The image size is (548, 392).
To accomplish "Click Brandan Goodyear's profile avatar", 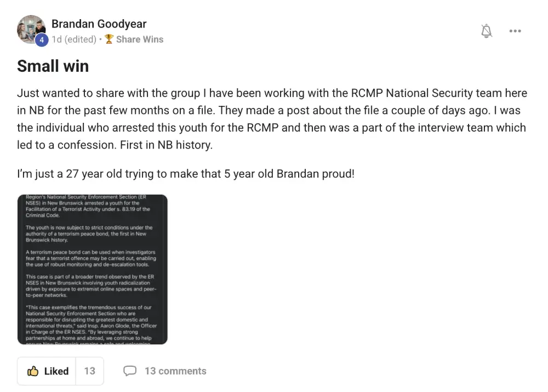I will click(x=31, y=29).
